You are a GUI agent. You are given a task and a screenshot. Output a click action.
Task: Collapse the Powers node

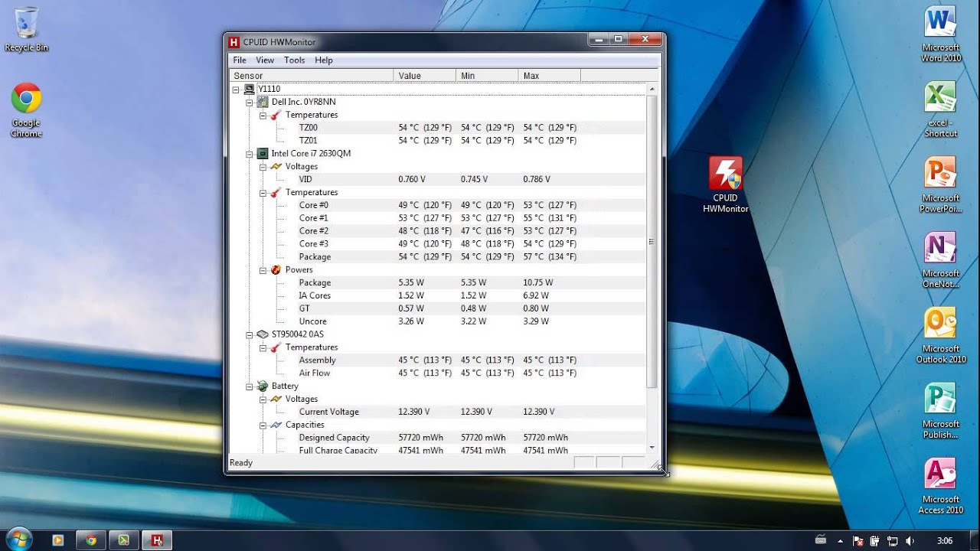click(263, 269)
